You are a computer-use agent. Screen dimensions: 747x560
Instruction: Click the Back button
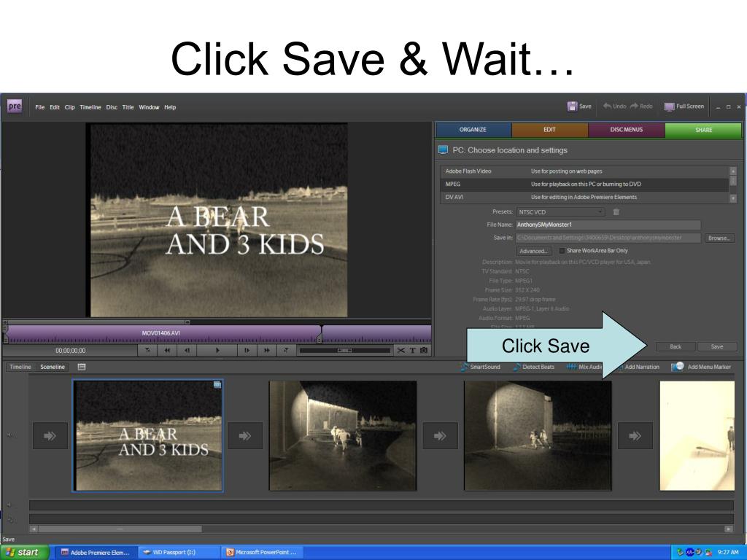click(x=676, y=346)
